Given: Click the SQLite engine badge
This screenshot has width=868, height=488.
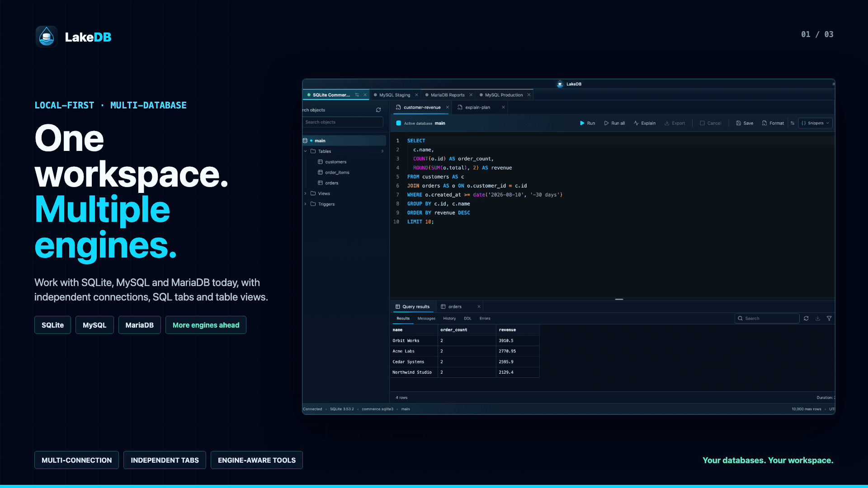Looking at the screenshot, I should 52,325.
